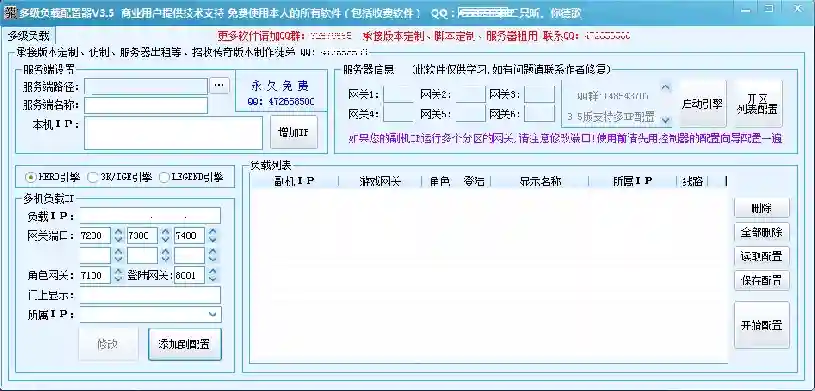Click the 7200 gateway port field
The image size is (815, 391).
(96, 236)
